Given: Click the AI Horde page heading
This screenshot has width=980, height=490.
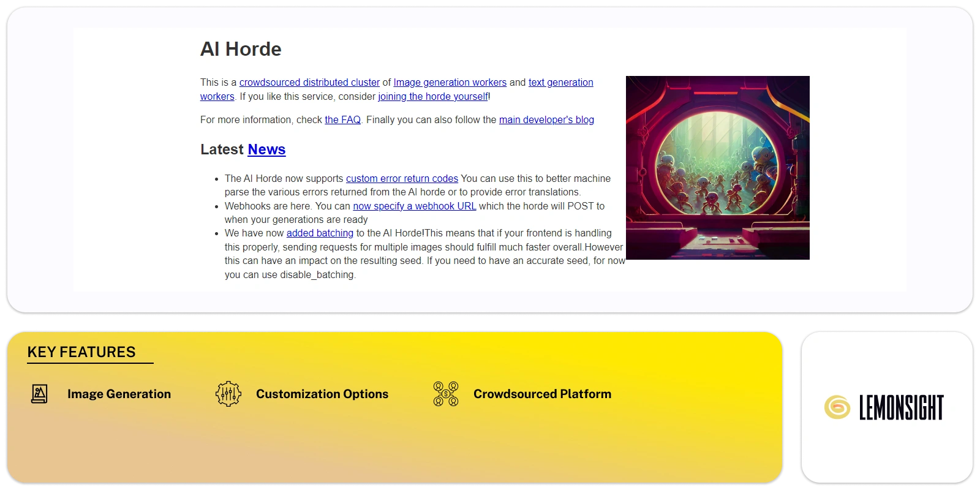Looking at the screenshot, I should click(241, 49).
